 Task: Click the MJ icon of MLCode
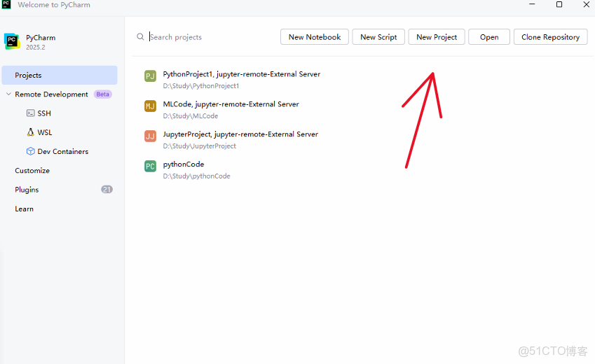(150, 106)
